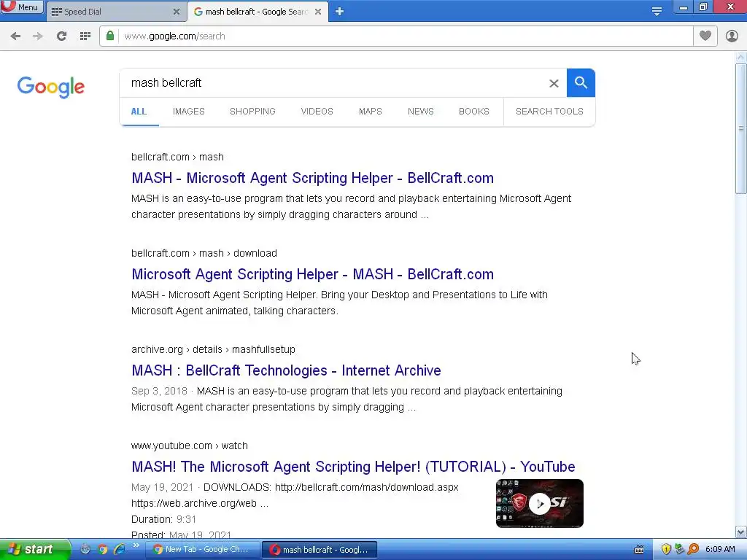Click the vertical scrollbar thumb
Viewport: 747px width, 560px height.
(740, 128)
